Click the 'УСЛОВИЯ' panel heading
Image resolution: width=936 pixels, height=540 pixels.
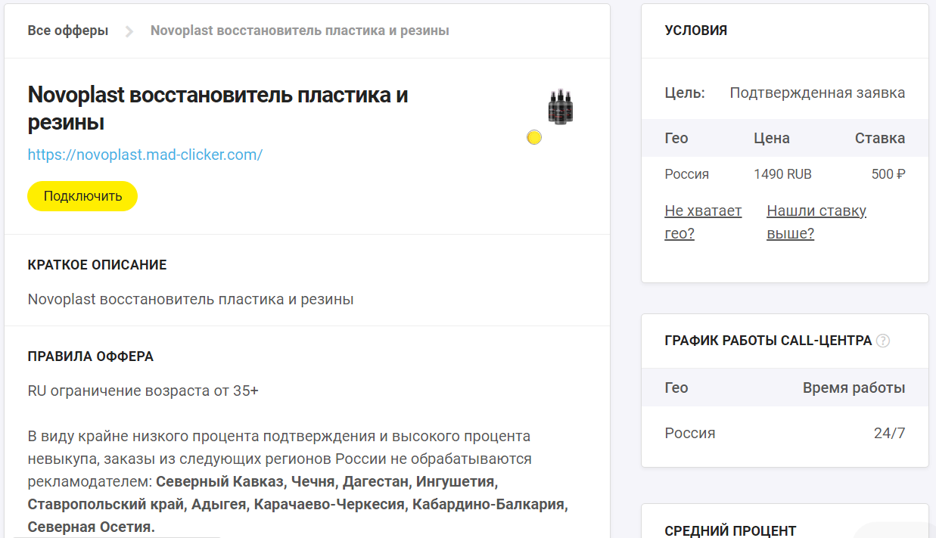point(696,30)
